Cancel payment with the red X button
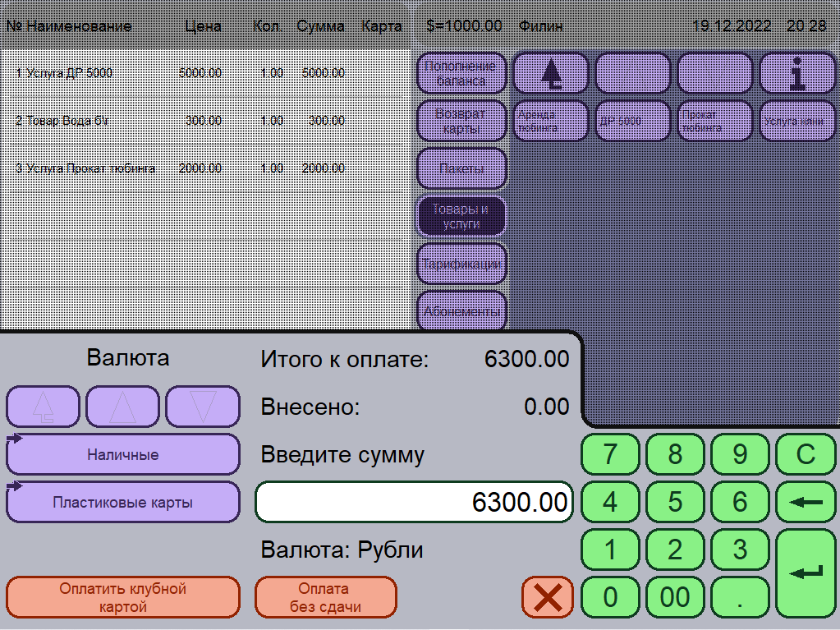The image size is (840, 630). [x=548, y=597]
